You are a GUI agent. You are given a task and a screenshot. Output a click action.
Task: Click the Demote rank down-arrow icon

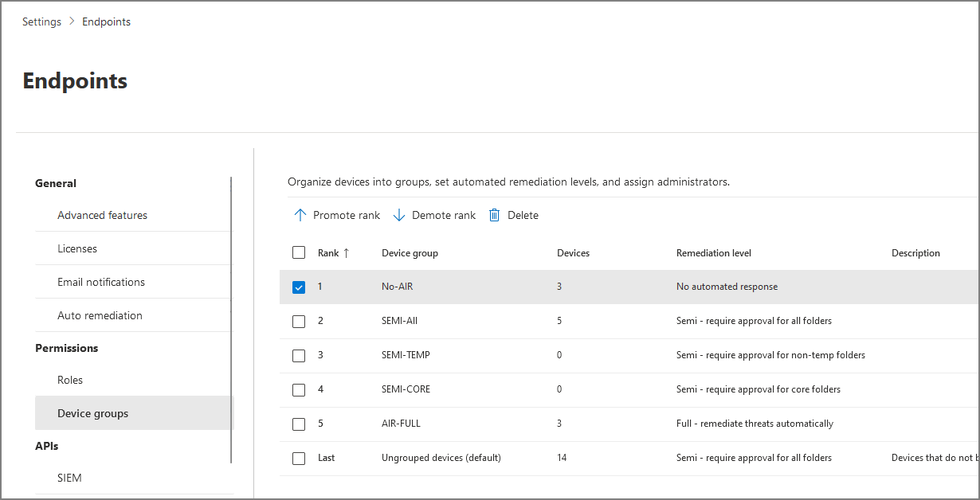[x=399, y=215]
